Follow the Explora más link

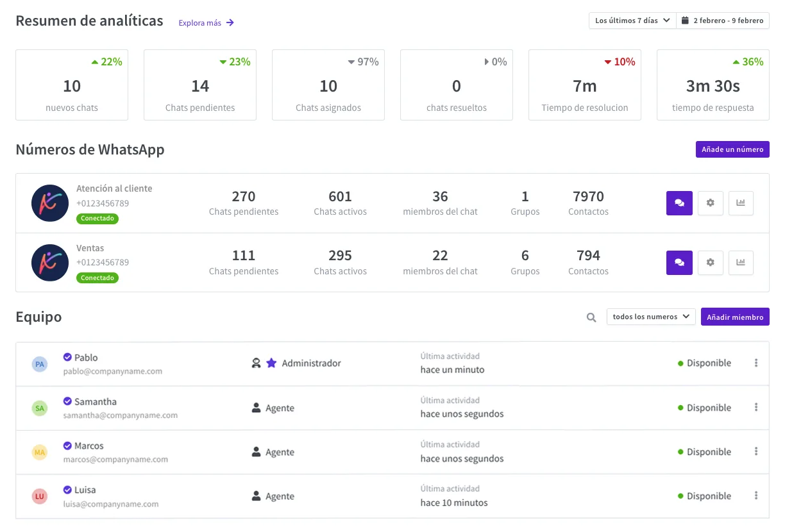coord(206,23)
